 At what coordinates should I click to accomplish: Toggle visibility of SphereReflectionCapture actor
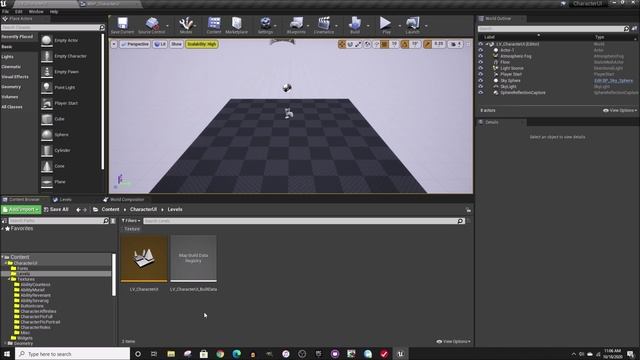click(480, 93)
